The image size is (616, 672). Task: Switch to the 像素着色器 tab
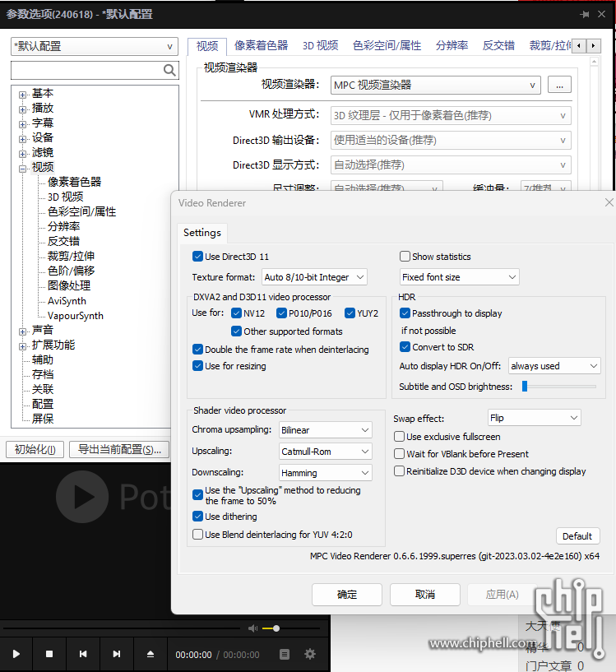coord(261,45)
